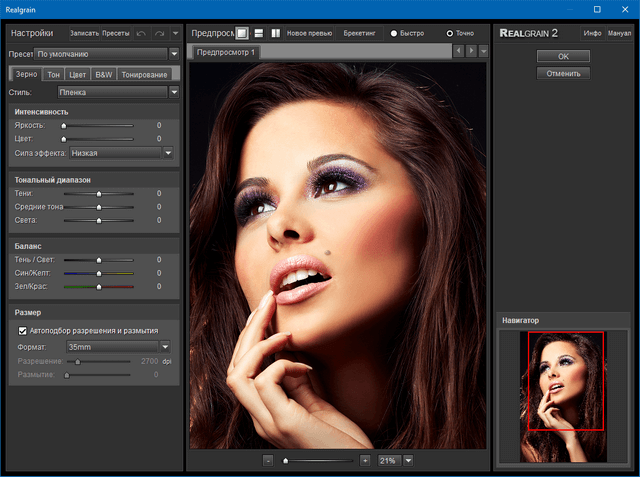Open the Пресет dropdown list
This screenshot has height=477, width=640.
pos(174,53)
